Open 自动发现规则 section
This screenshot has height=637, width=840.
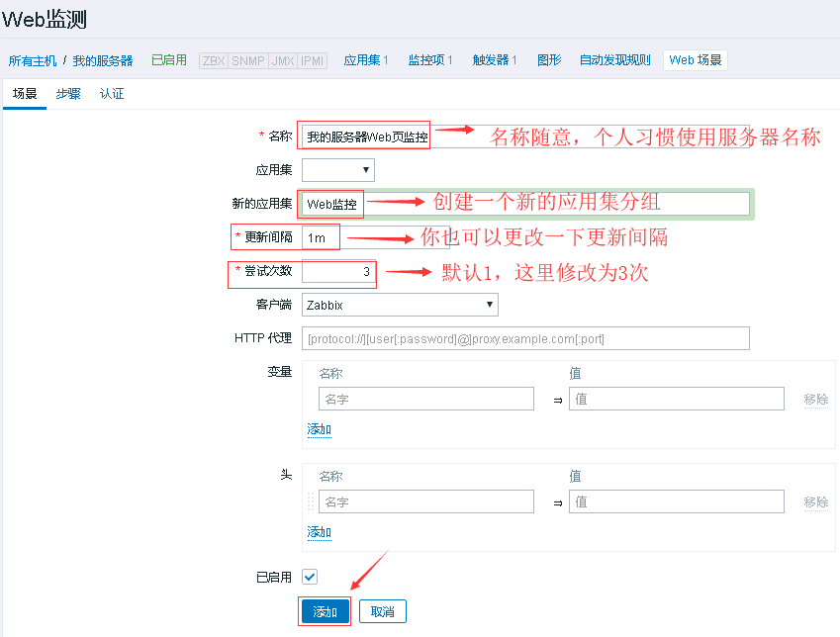click(615, 60)
